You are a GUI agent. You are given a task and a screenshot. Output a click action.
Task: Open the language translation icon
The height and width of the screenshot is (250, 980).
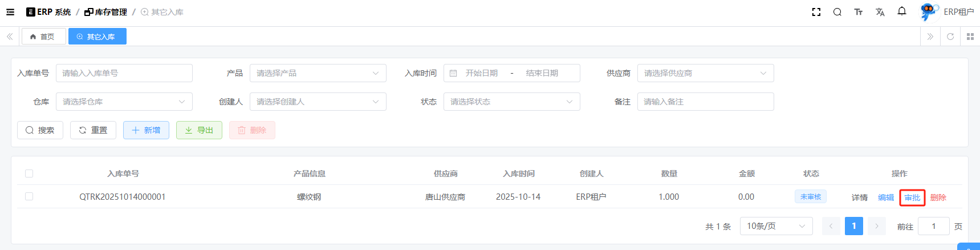[880, 12]
